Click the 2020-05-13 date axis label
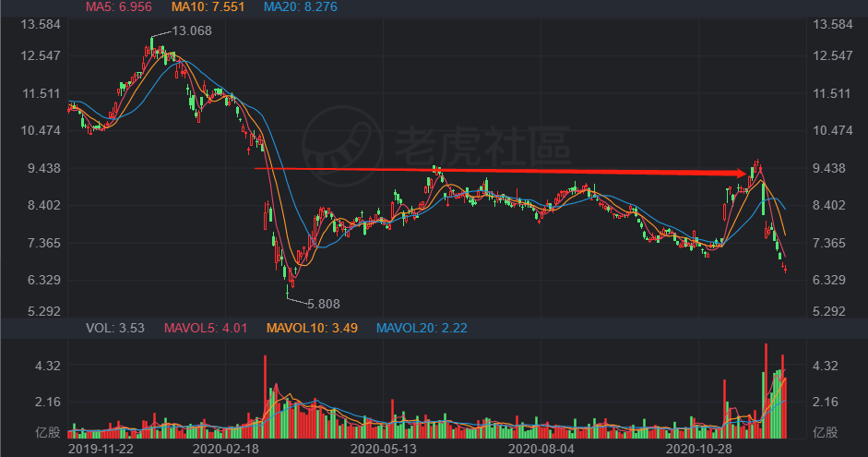The width and height of the screenshot is (868, 457). click(384, 449)
